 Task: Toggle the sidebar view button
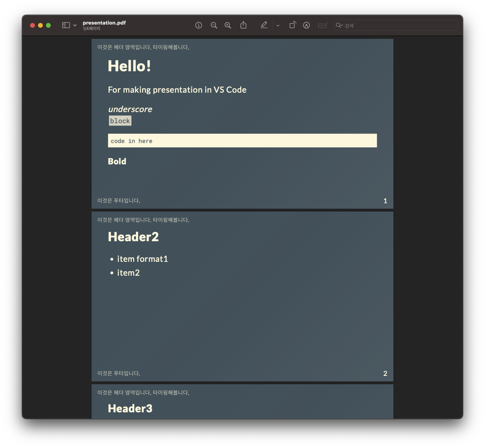pyautogui.click(x=66, y=25)
